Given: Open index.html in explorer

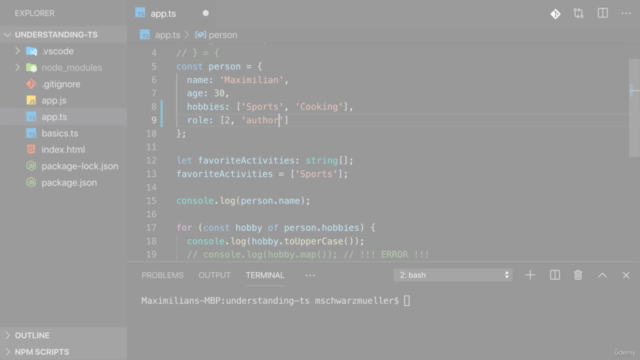Looking at the screenshot, I should (x=63, y=150).
